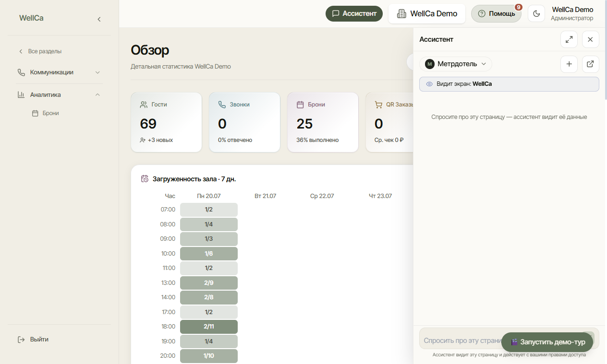
Task: Click the Загруженность зала calendar-clock icon
Action: pos(145,179)
